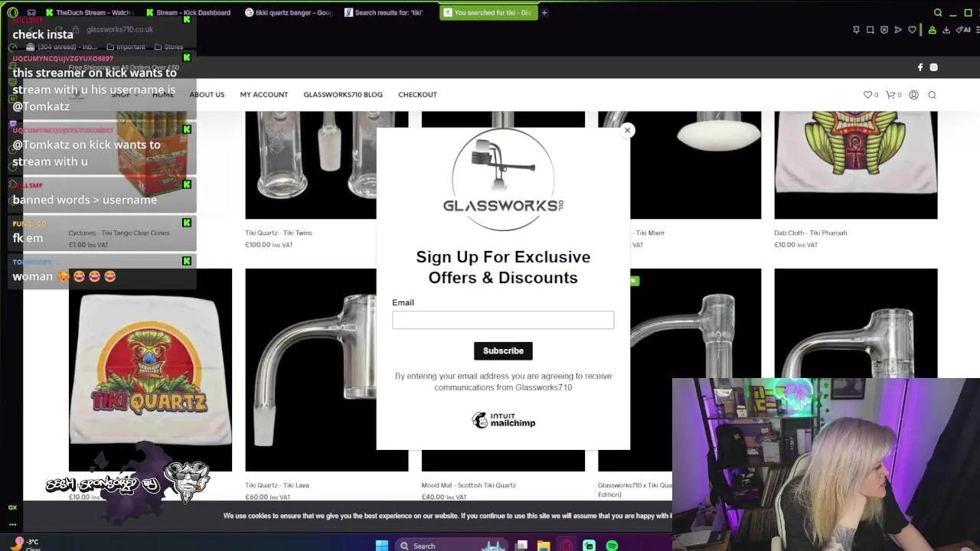This screenshot has height=551, width=980.
Task: Open Spotify from the taskbar
Action: click(612, 546)
